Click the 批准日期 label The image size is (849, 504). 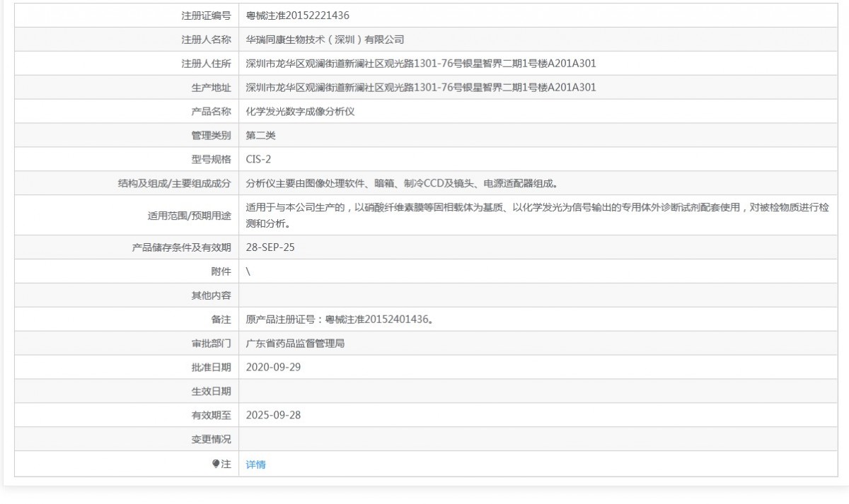tap(211, 368)
